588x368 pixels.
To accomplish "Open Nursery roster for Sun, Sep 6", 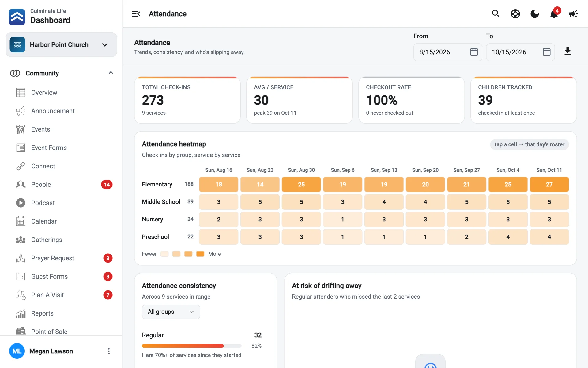I will 343,219.
